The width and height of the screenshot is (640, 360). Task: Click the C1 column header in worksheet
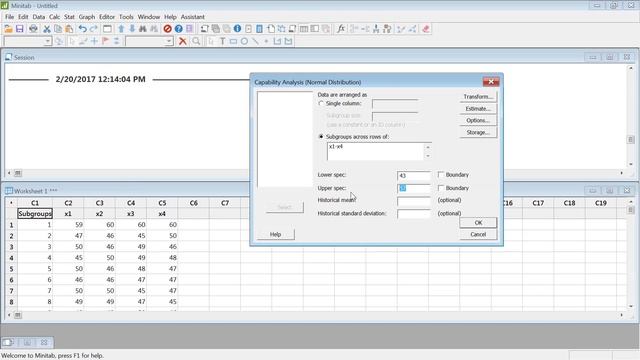[x=35, y=203]
